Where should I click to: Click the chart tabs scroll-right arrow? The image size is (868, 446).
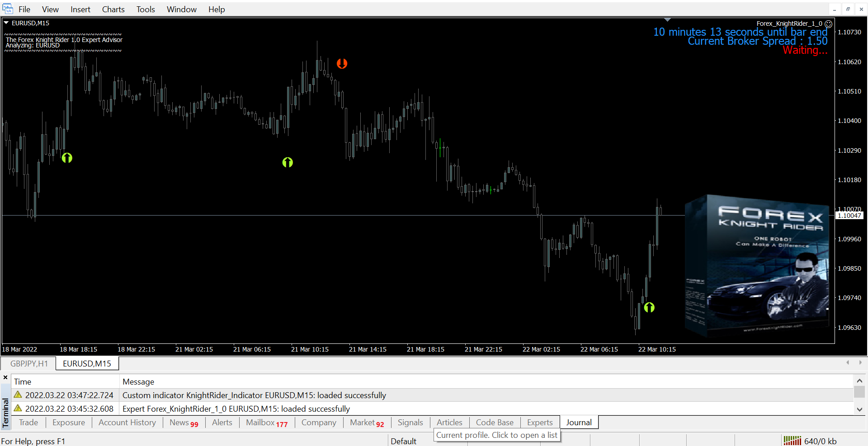click(x=860, y=362)
